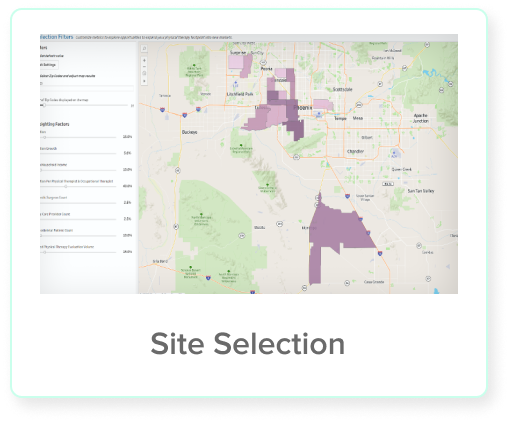Click the Buckeye label on the map

pyautogui.click(x=189, y=132)
